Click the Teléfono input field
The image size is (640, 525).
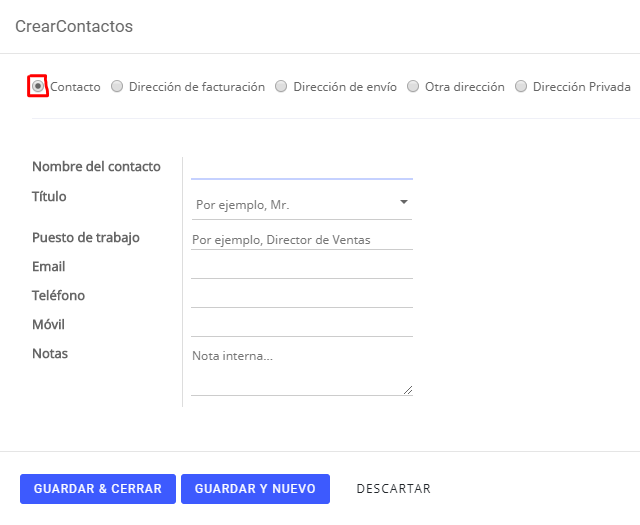click(302, 298)
